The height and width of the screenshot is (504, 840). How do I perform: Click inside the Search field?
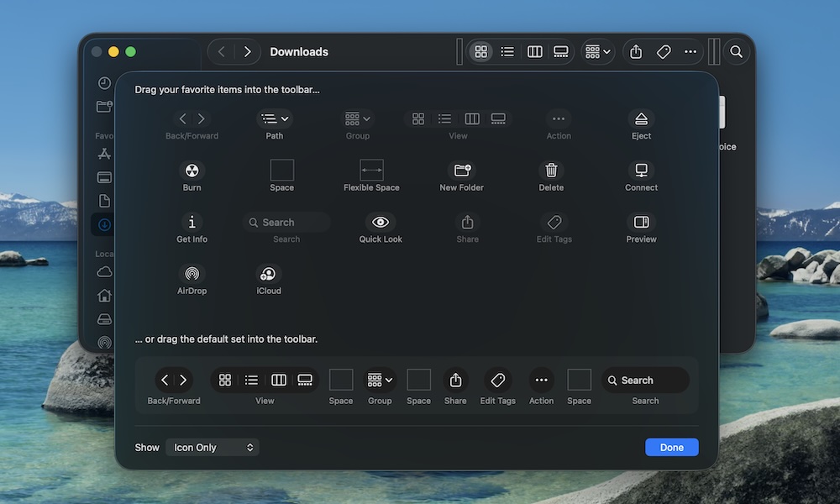(286, 222)
